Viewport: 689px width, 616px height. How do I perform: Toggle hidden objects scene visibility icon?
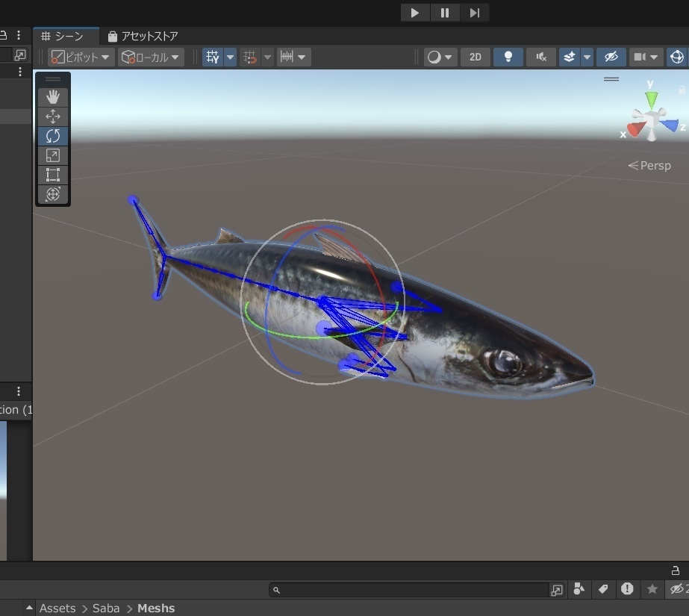(611, 57)
